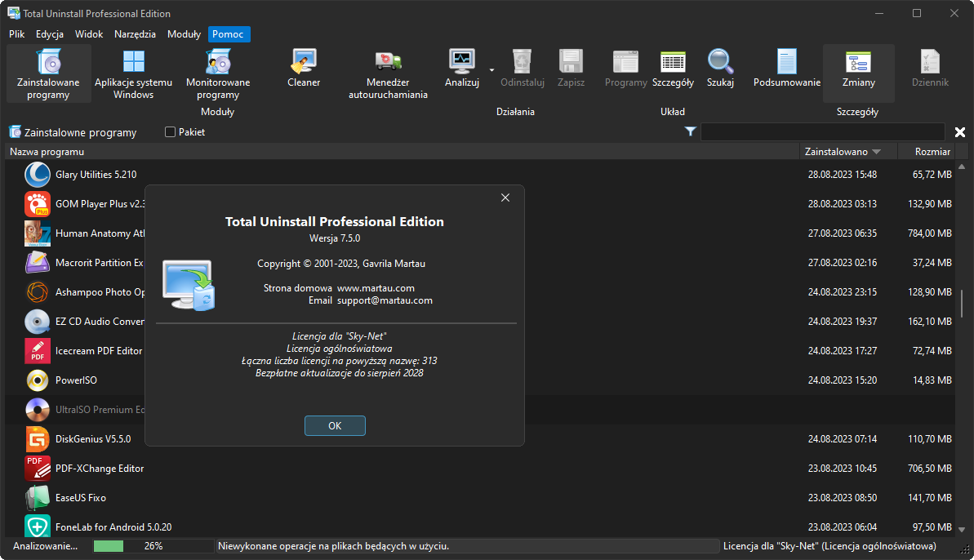This screenshot has height=560, width=974.
Task: Click scrollbar up arrow
Action: (962, 167)
